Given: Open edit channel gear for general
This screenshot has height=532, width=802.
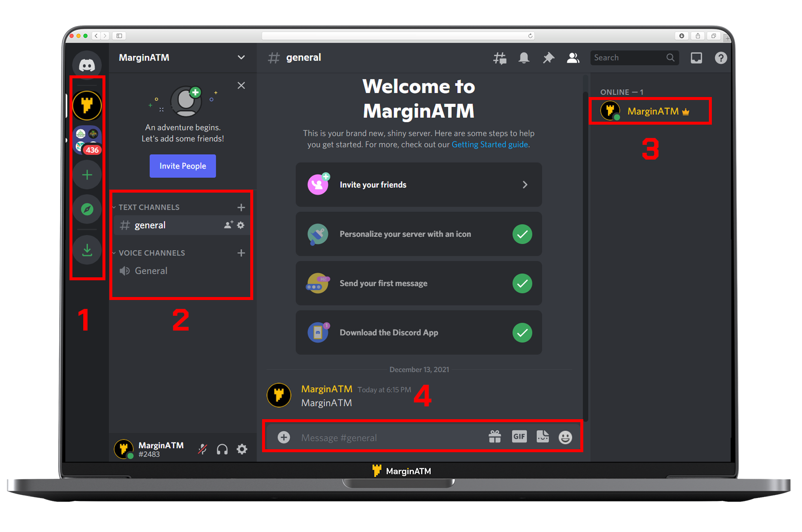Looking at the screenshot, I should (241, 225).
